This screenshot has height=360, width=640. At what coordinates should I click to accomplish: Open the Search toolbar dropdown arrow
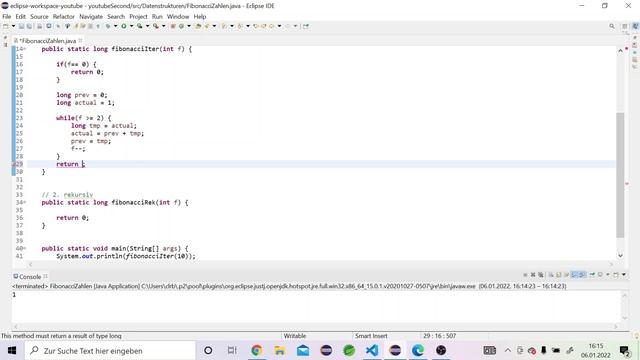click(214, 26)
